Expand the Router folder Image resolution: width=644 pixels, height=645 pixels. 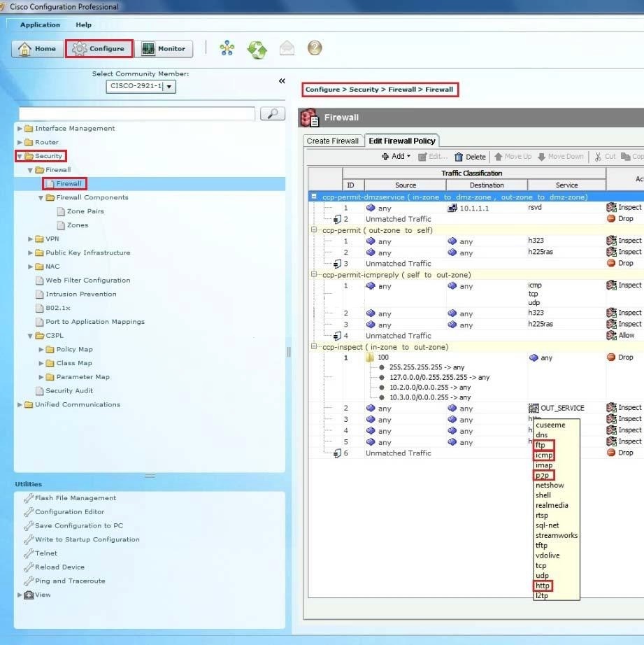(x=20, y=142)
